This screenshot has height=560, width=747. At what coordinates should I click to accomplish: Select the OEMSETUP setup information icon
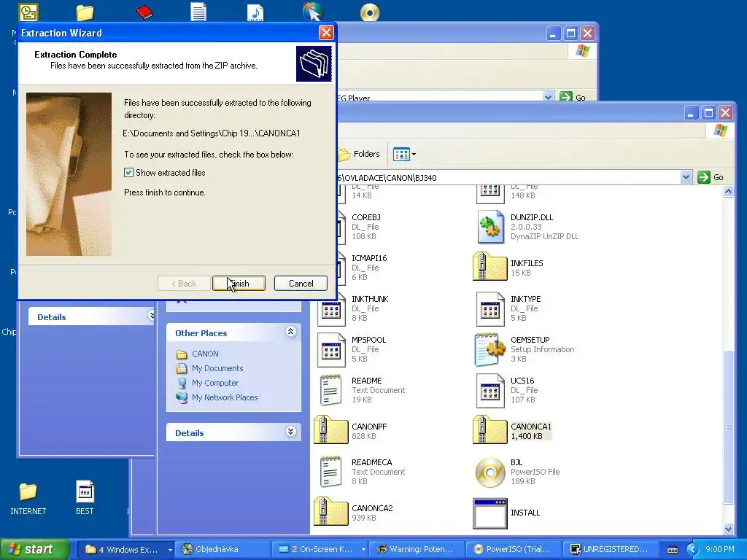[x=489, y=349]
